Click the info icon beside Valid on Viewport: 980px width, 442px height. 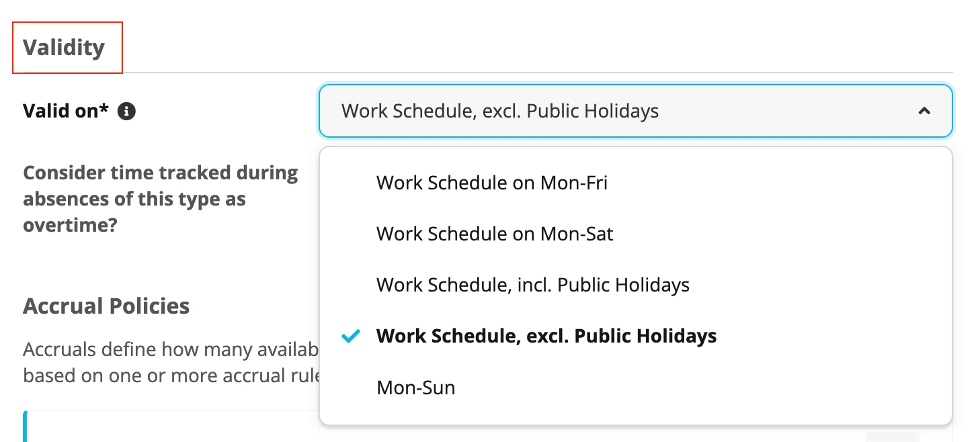pos(126,112)
